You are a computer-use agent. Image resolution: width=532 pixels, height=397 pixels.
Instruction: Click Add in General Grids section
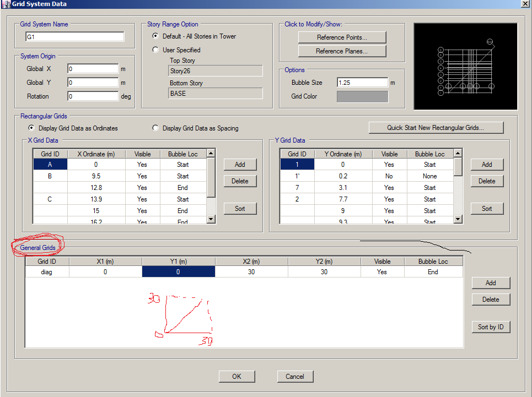(491, 283)
